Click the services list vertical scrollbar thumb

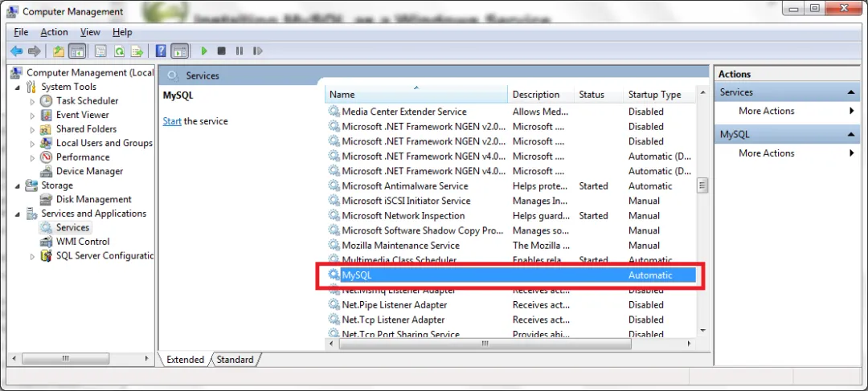pyautogui.click(x=702, y=185)
